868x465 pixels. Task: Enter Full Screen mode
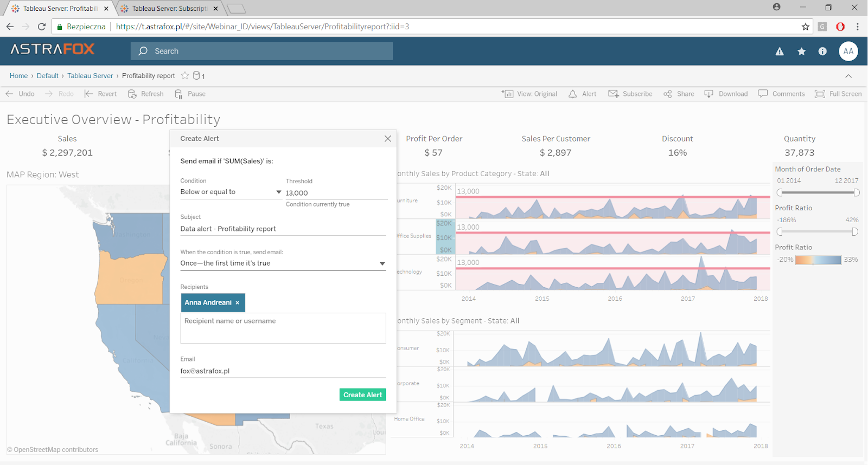pos(838,94)
